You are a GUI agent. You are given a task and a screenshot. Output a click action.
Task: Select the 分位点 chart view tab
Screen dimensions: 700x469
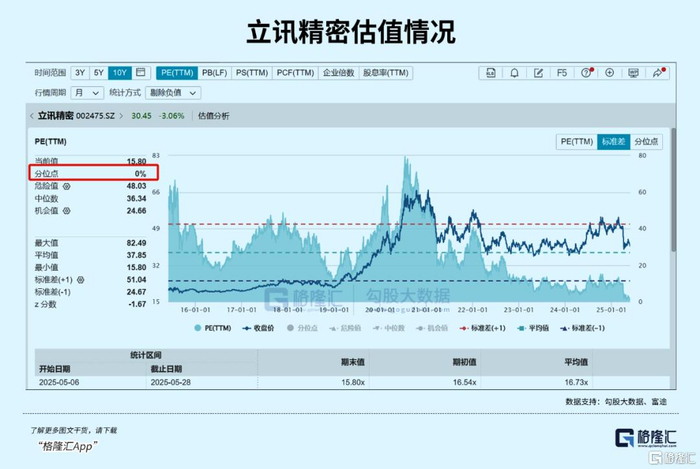(646, 141)
